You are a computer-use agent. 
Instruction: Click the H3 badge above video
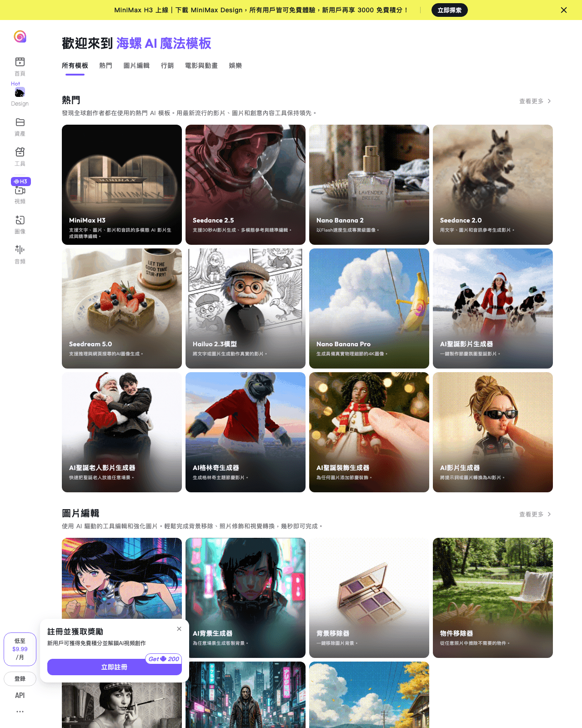21,182
